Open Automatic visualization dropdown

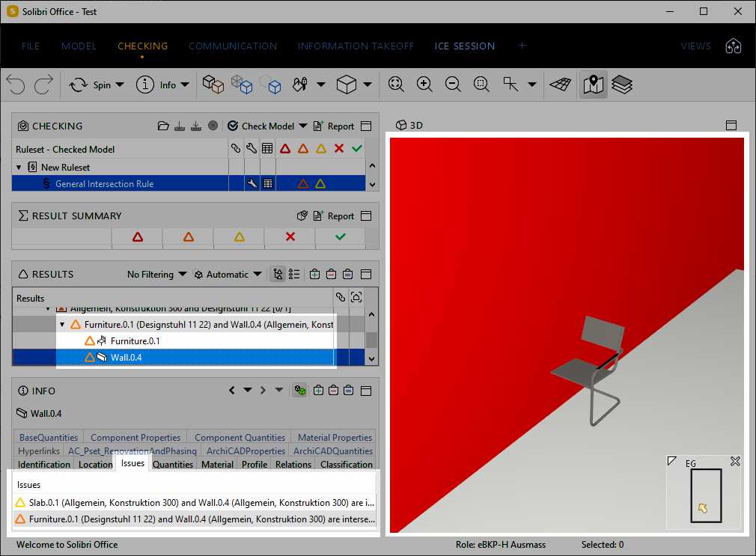pyautogui.click(x=228, y=275)
